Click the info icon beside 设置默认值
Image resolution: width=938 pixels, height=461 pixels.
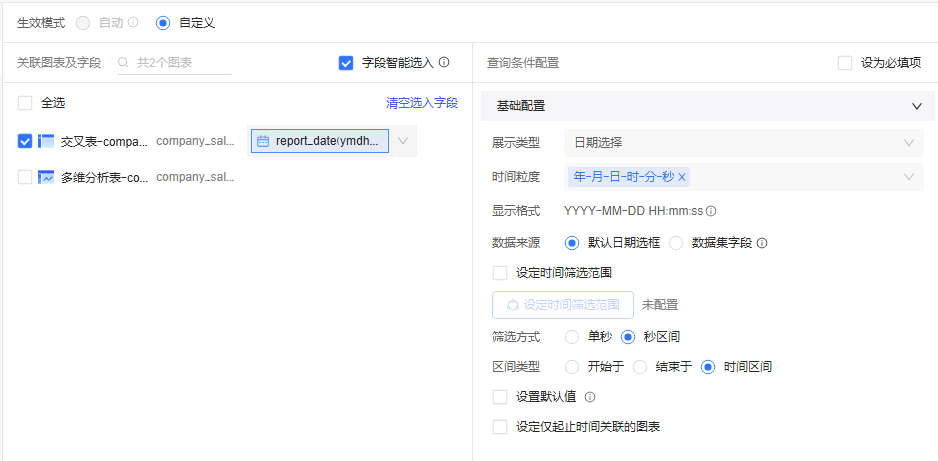click(x=590, y=397)
